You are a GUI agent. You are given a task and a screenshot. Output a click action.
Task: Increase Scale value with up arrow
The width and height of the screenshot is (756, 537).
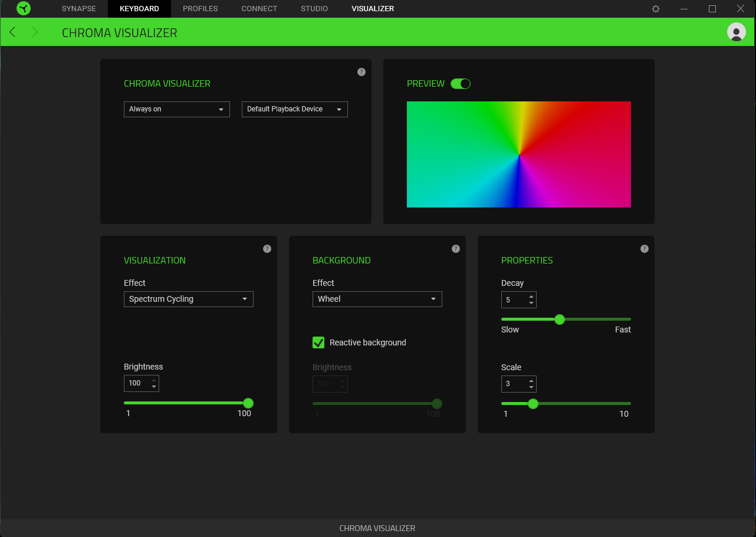tap(531, 380)
